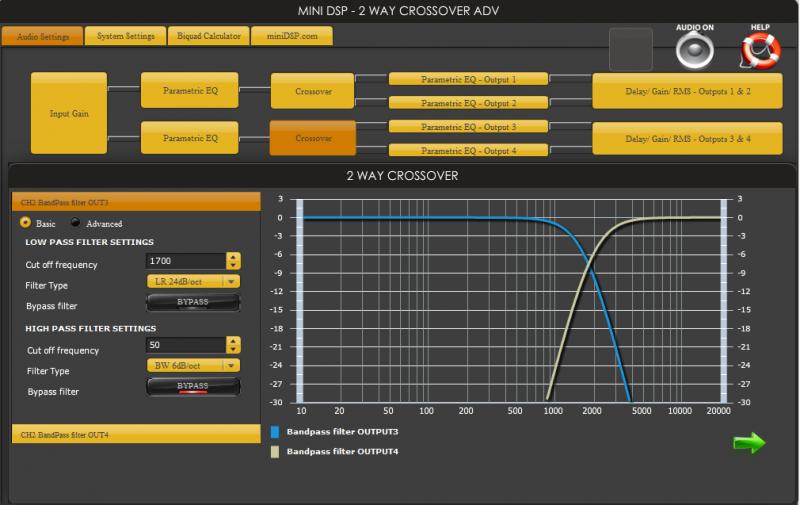The width and height of the screenshot is (800, 505).
Task: Open the miniDSP.com tab
Action: [x=291, y=36]
